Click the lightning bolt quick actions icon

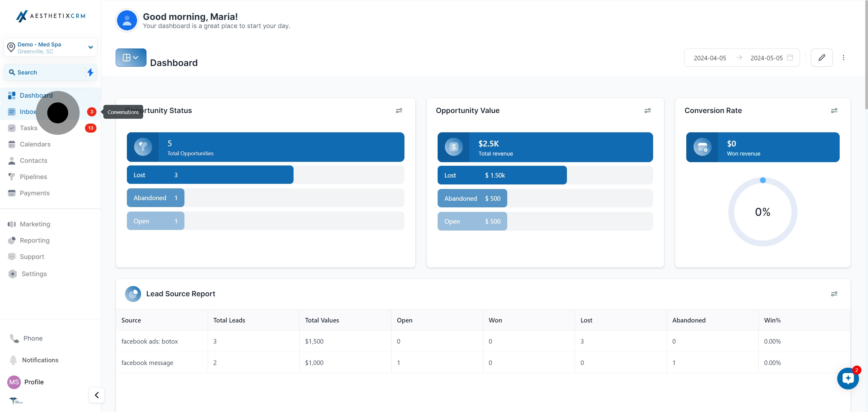90,72
